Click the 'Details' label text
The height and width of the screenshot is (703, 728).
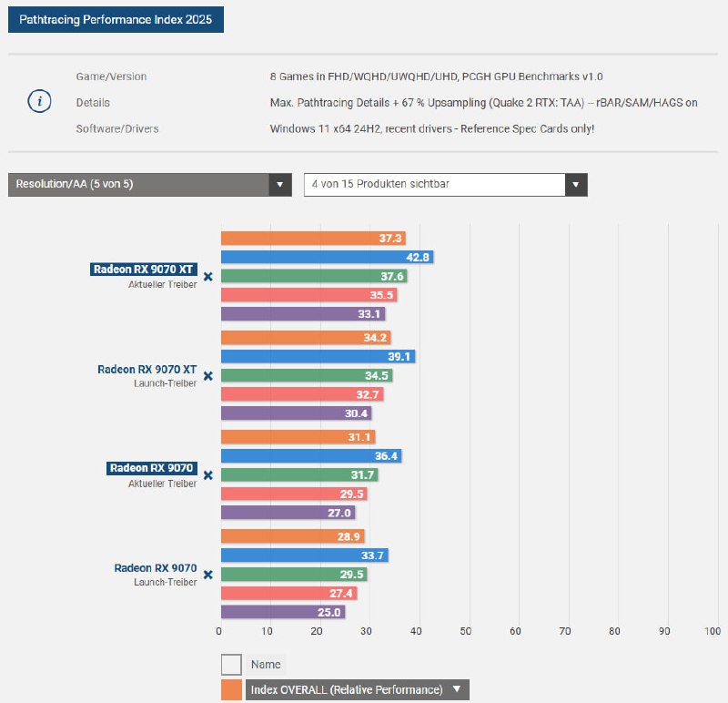pyautogui.click(x=93, y=103)
